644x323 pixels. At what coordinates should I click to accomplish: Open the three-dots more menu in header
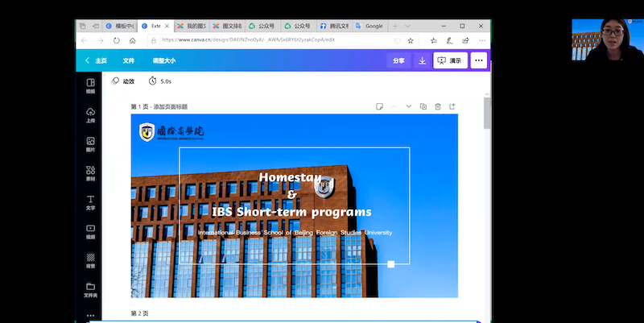point(479,60)
